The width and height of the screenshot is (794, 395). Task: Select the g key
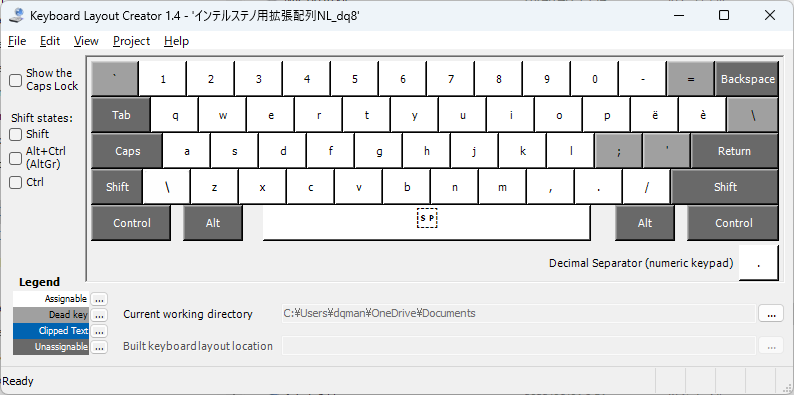(x=379, y=151)
